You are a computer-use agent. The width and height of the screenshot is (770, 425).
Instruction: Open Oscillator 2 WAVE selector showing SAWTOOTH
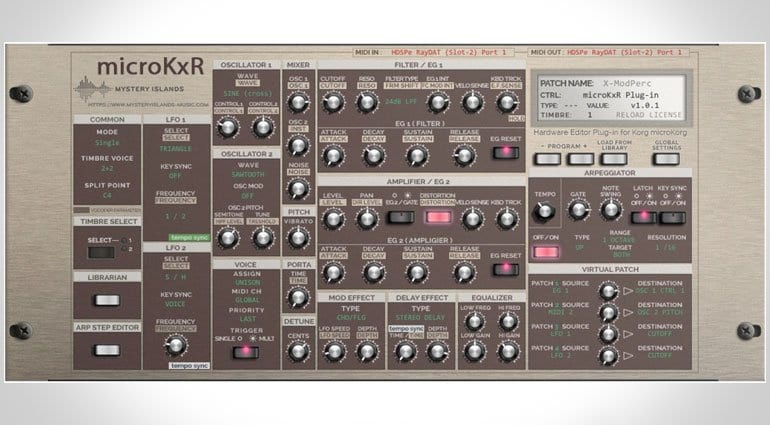[x=248, y=174]
